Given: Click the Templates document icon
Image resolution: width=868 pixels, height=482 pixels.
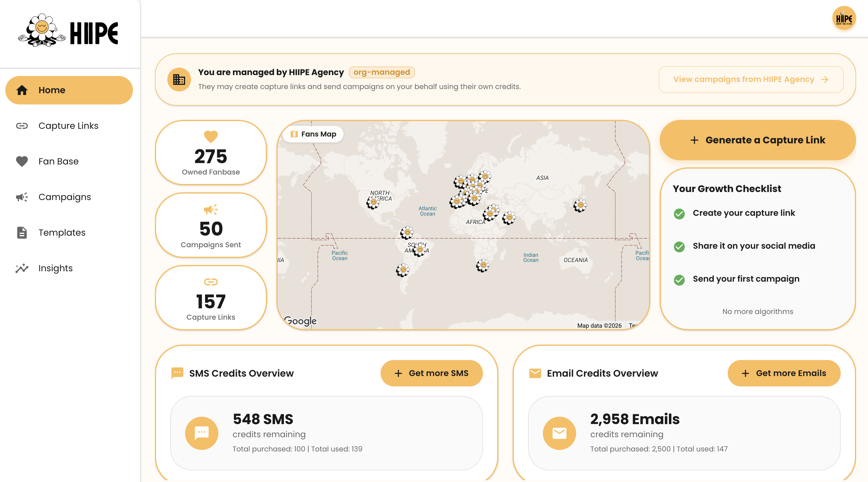Looking at the screenshot, I should pos(22,233).
